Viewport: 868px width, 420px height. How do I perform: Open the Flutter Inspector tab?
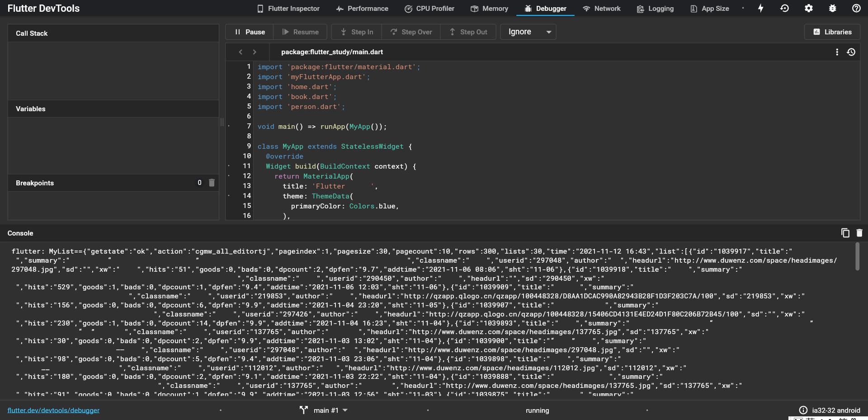pyautogui.click(x=288, y=9)
